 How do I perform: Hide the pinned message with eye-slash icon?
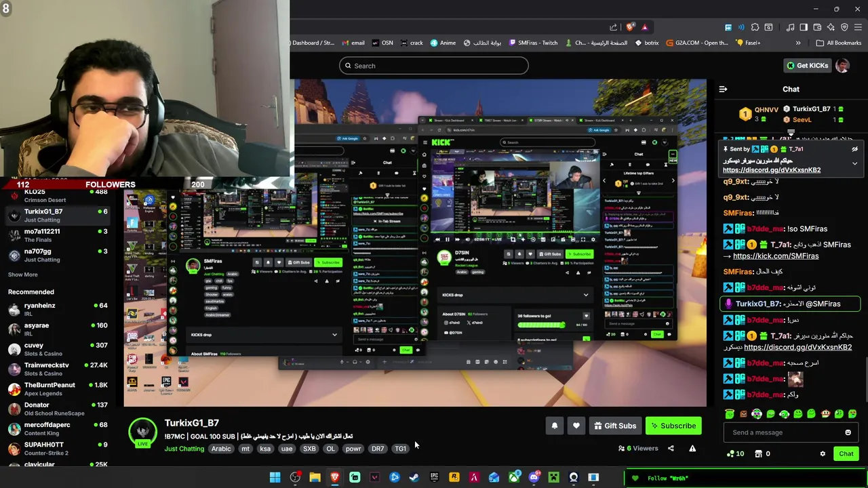(x=854, y=149)
